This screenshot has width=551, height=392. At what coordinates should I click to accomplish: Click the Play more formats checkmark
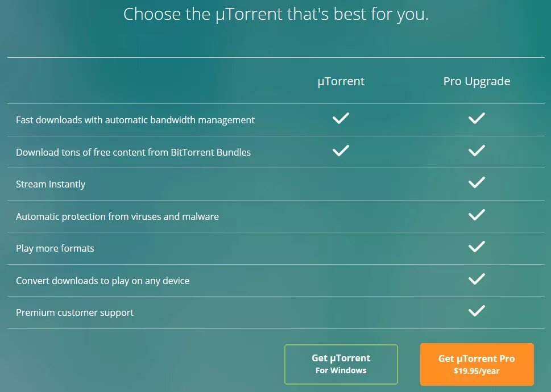pyautogui.click(x=477, y=247)
